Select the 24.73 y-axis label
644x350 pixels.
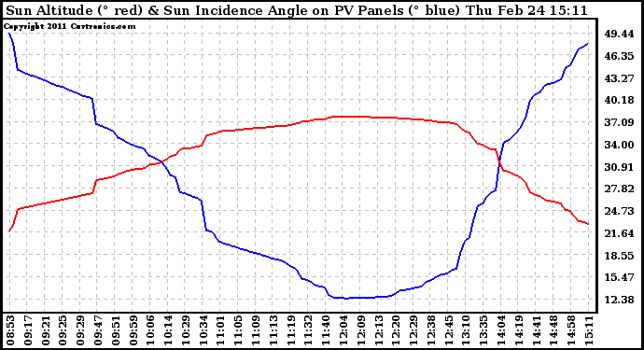click(619, 211)
